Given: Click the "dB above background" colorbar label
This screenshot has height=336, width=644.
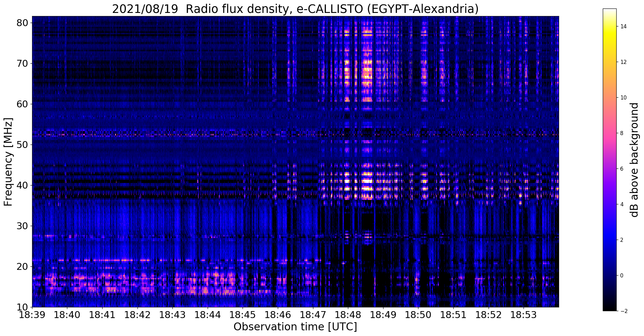Looking at the screenshot, I should pos(635,160).
